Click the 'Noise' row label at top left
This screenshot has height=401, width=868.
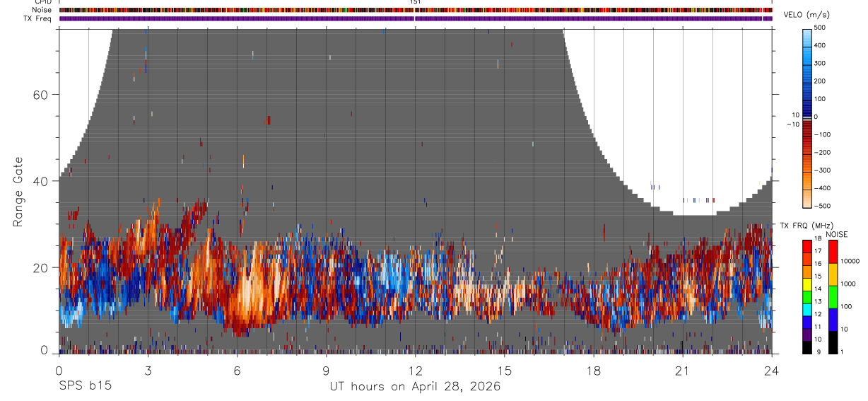tap(41, 10)
